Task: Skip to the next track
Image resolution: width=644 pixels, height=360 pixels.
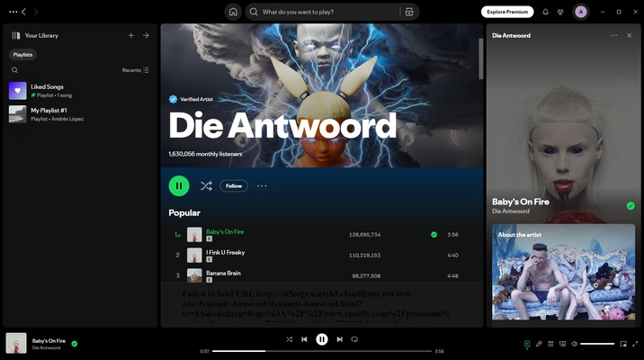Action: pos(340,339)
